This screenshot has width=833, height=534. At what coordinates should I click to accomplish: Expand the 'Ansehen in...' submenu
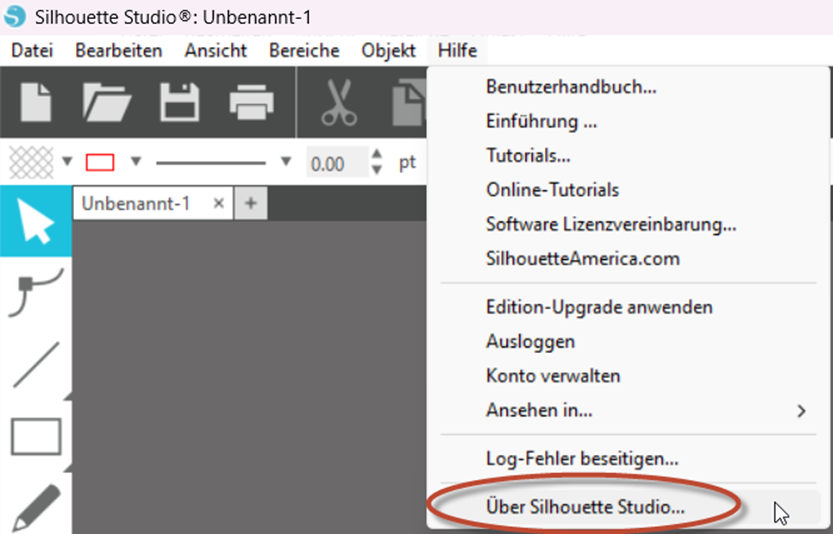(x=800, y=410)
